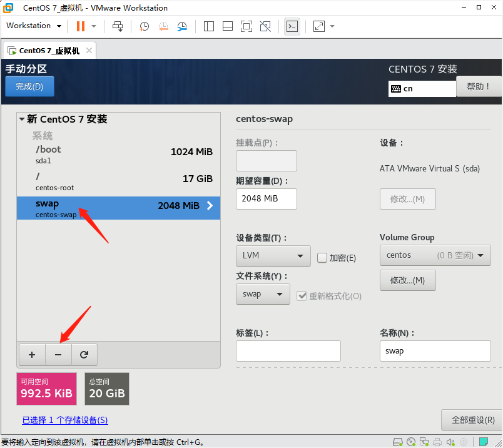Click the printer status bar icon
Image resolution: width=503 pixels, height=448 pixels.
(x=437, y=442)
